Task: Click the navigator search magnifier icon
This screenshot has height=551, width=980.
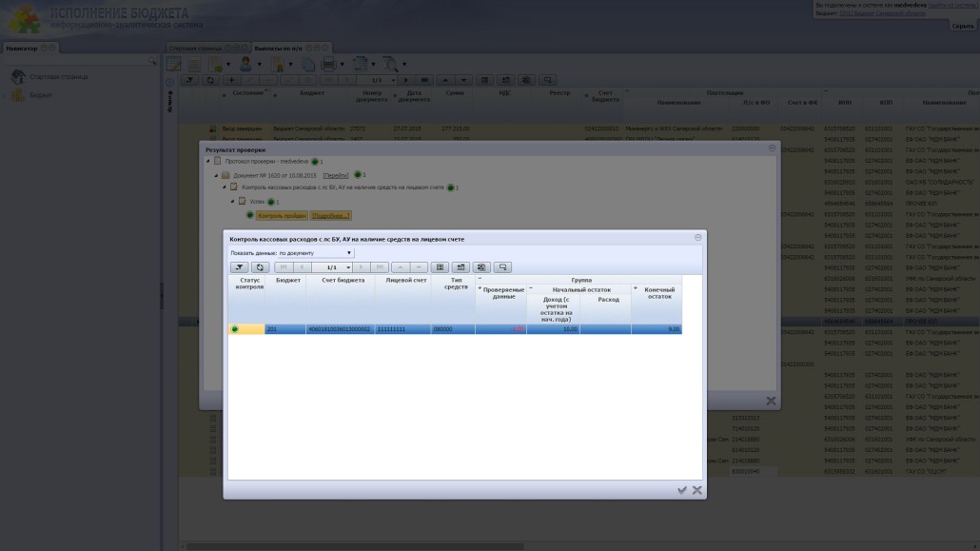Action: (151, 61)
